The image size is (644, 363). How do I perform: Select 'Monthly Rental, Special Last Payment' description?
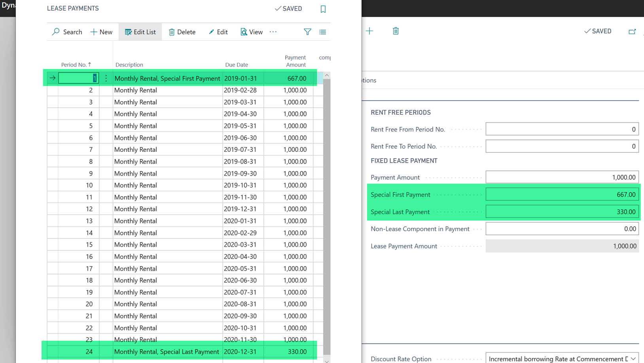[167, 352]
